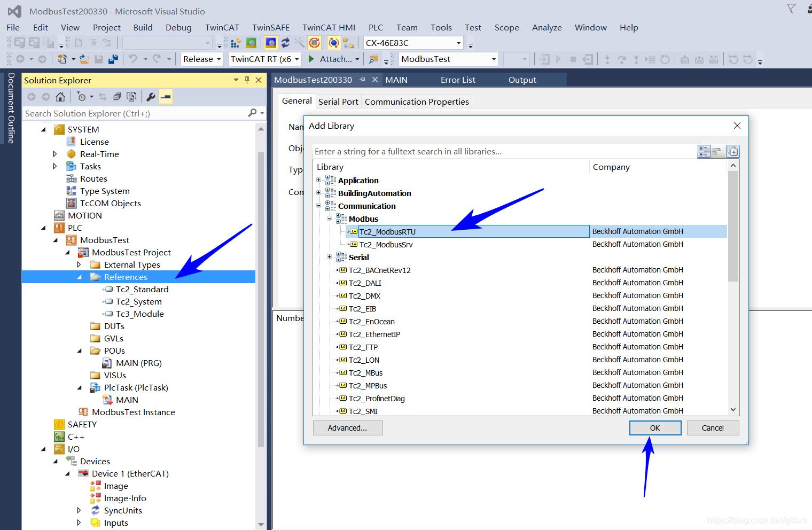This screenshot has height=530, width=812.
Task: Switch Add Library to categorized view icon
Action: (x=704, y=152)
